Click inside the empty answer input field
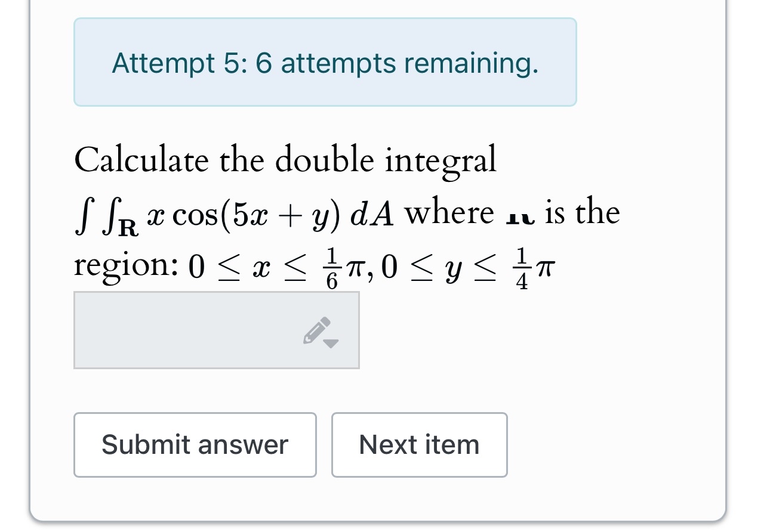 [179, 330]
